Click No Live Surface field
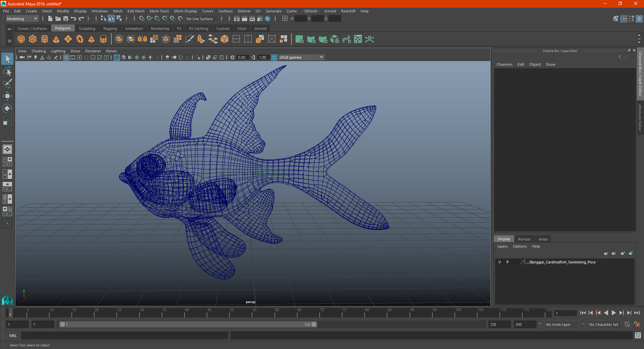644x349 pixels. click(x=201, y=19)
